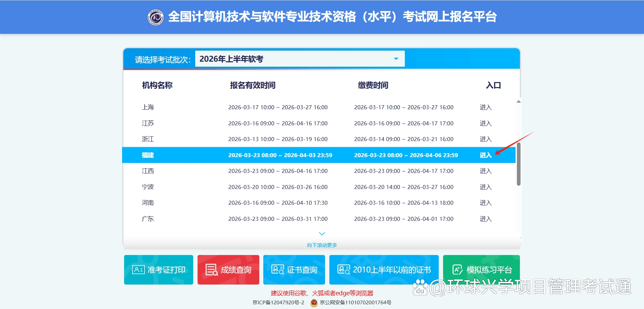Click 进入 link for 江西 row
644x309 pixels.
[x=485, y=171]
